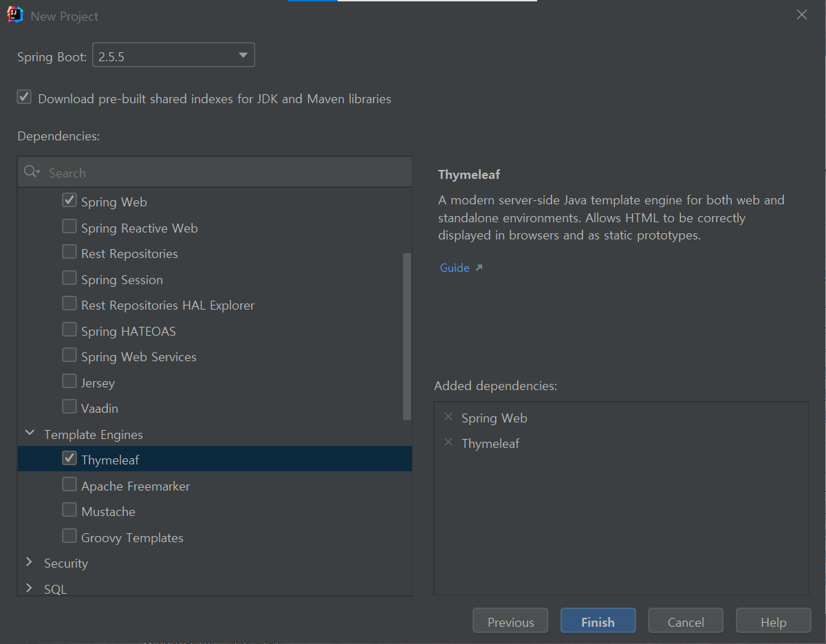The width and height of the screenshot is (826, 644).
Task: Click the search magnifier icon
Action: (x=32, y=172)
